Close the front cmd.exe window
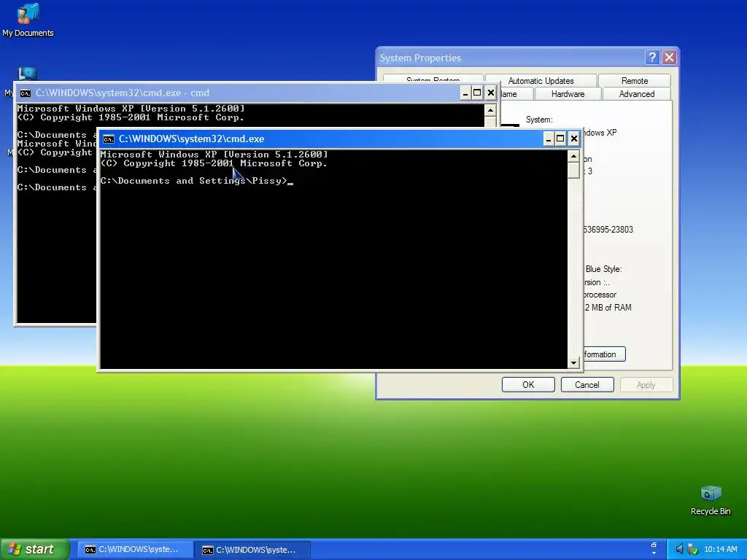 (x=573, y=139)
